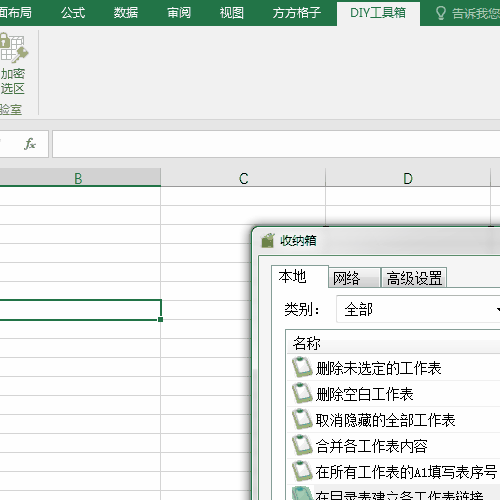Open the 数据 ribbon tab
The height and width of the screenshot is (500, 500).
pyautogui.click(x=126, y=13)
